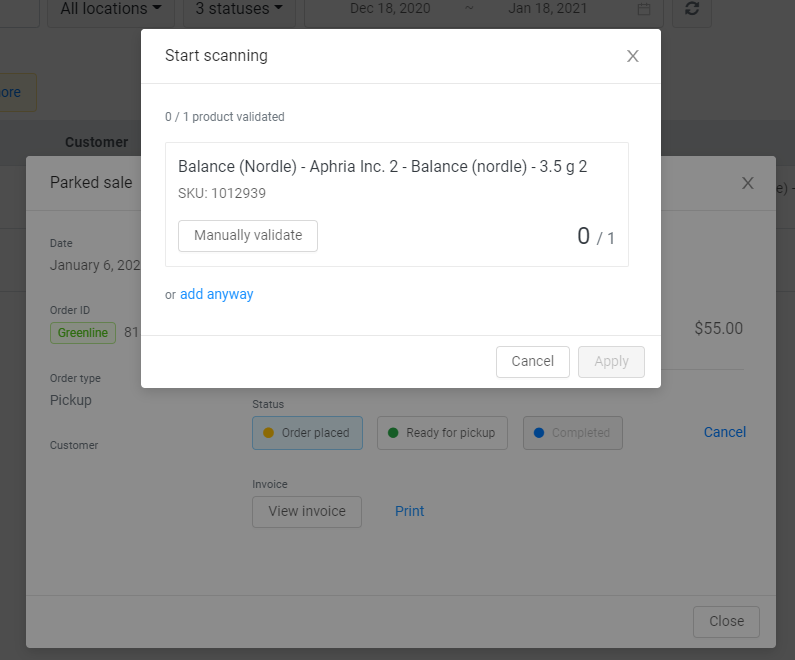Open the 3 statuses filter dropdown

click(x=238, y=9)
